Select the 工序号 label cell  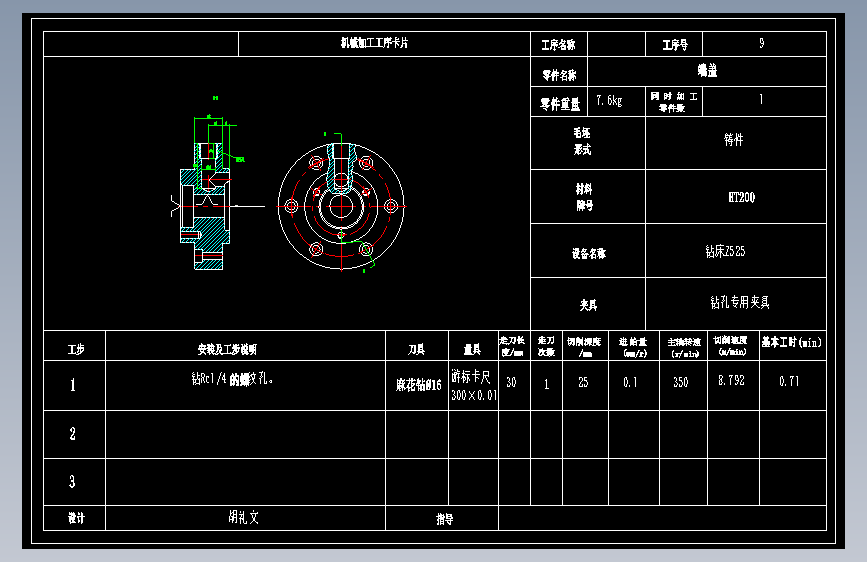(674, 44)
